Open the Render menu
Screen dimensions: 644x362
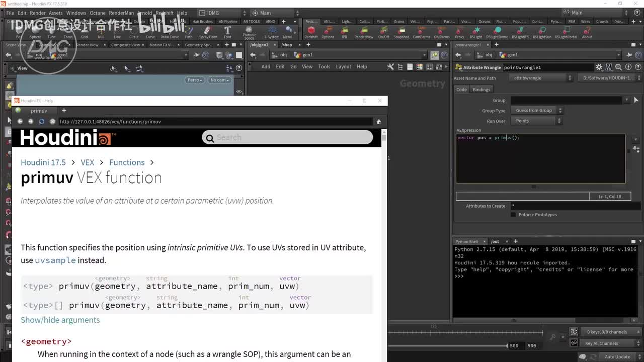[x=37, y=13]
